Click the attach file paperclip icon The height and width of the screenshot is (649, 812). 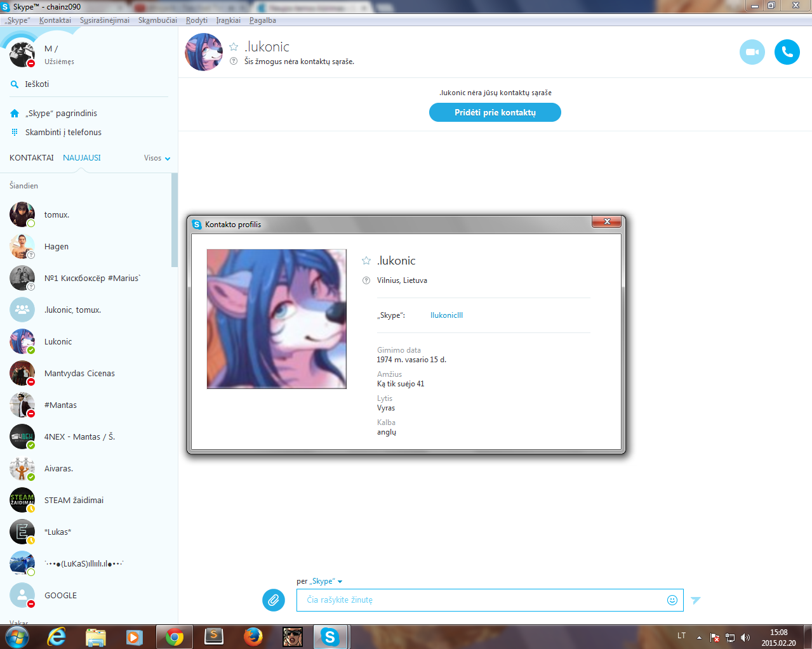(274, 600)
